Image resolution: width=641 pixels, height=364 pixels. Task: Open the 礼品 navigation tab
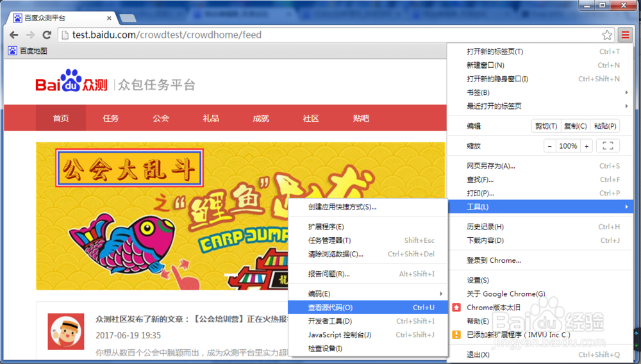coord(211,118)
